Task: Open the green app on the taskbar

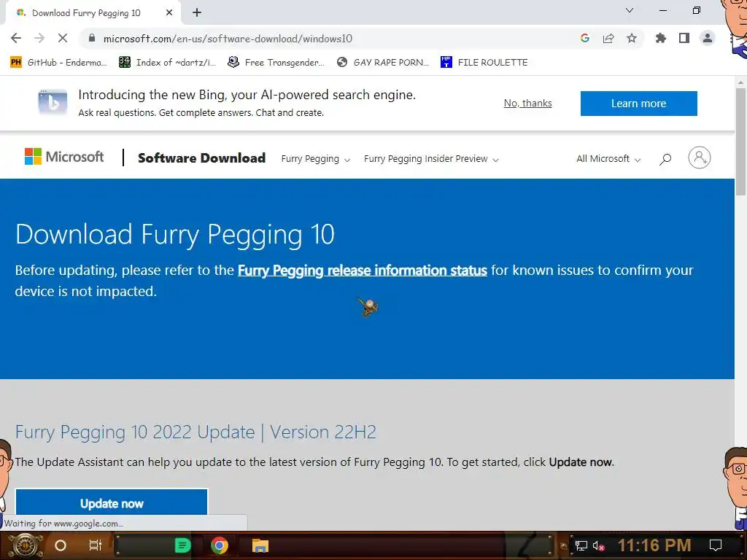Action: 182,545
